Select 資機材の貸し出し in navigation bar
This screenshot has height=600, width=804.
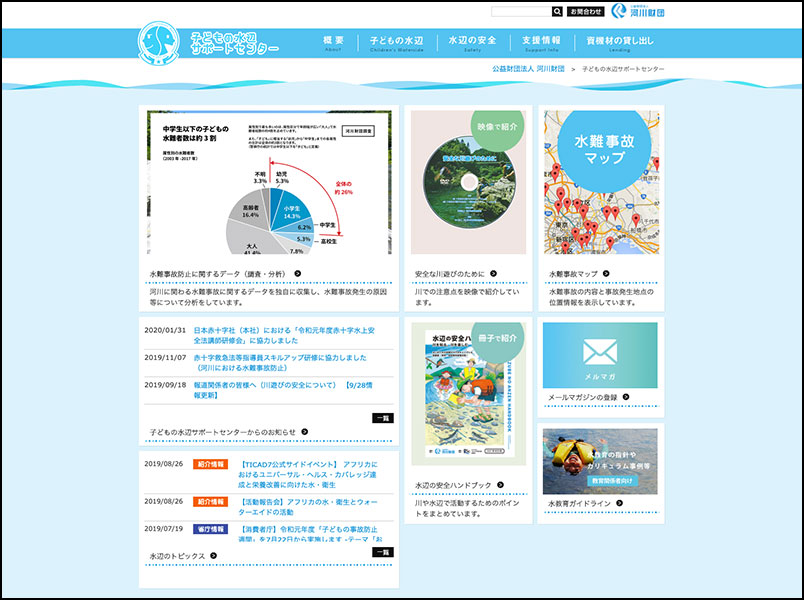coord(620,43)
